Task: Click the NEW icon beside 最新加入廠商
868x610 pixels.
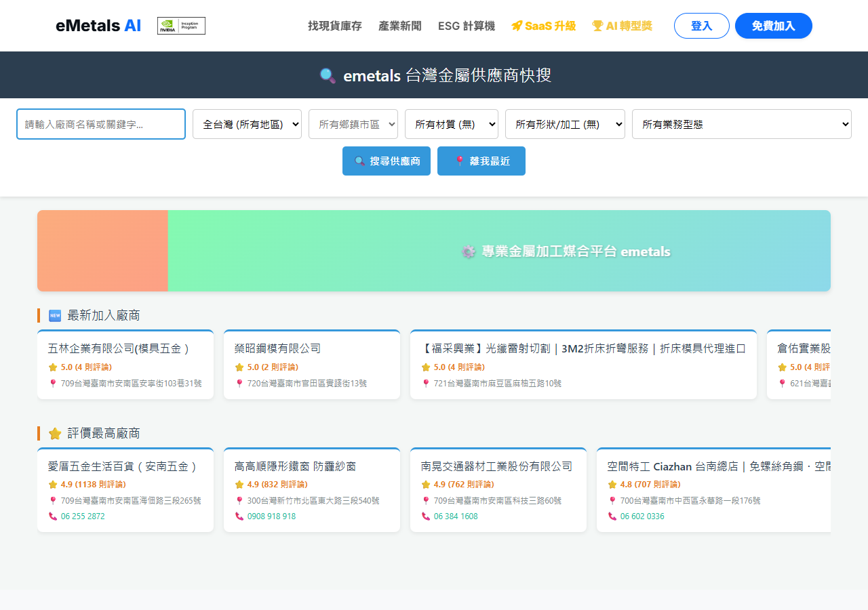Action: pyautogui.click(x=55, y=316)
